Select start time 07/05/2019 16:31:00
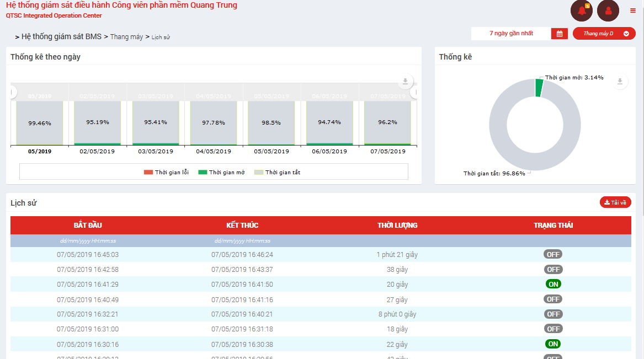Image resolution: width=644 pixels, height=359 pixels. pyautogui.click(x=88, y=329)
